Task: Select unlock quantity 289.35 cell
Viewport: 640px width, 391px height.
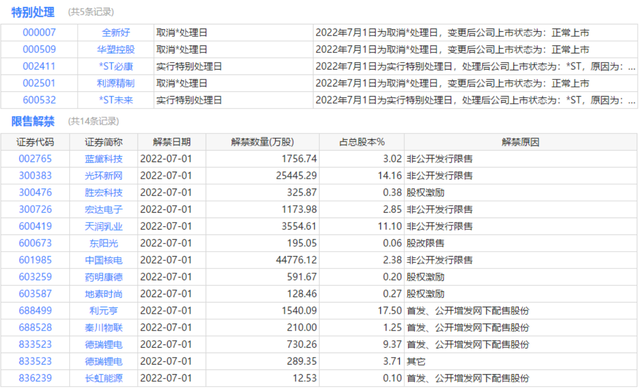Action: 263,361
